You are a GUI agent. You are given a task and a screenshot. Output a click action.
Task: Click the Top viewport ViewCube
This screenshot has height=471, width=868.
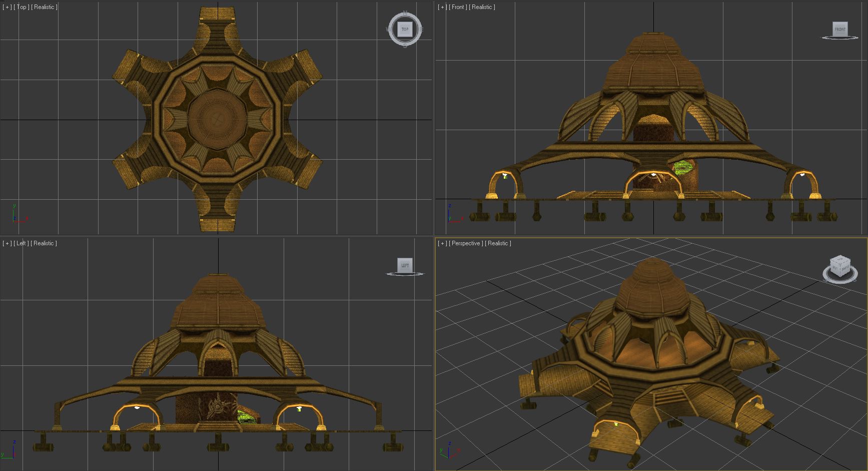click(405, 30)
